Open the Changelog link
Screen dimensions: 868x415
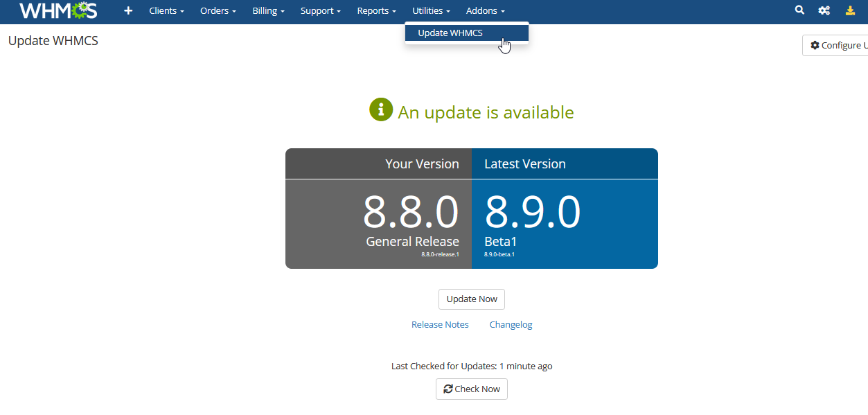pos(511,325)
